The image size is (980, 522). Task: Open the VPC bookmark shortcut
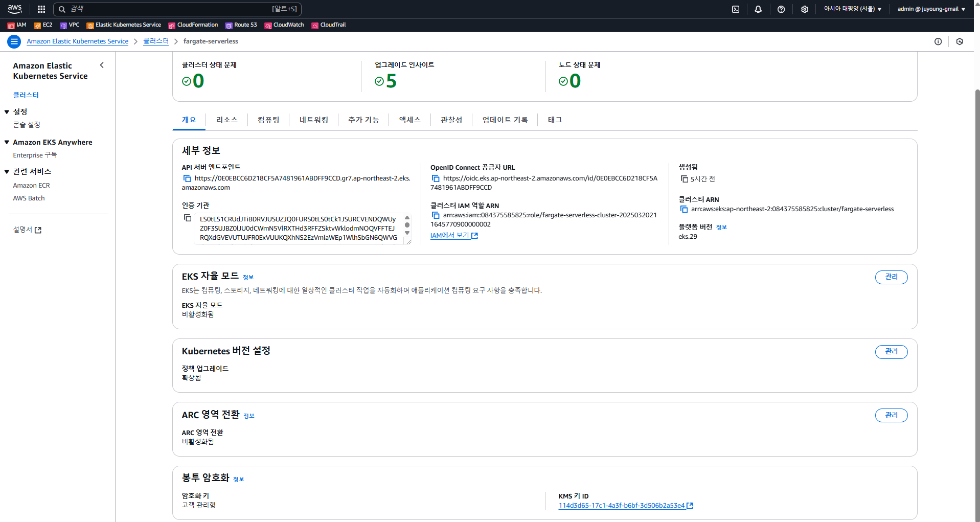click(x=70, y=25)
